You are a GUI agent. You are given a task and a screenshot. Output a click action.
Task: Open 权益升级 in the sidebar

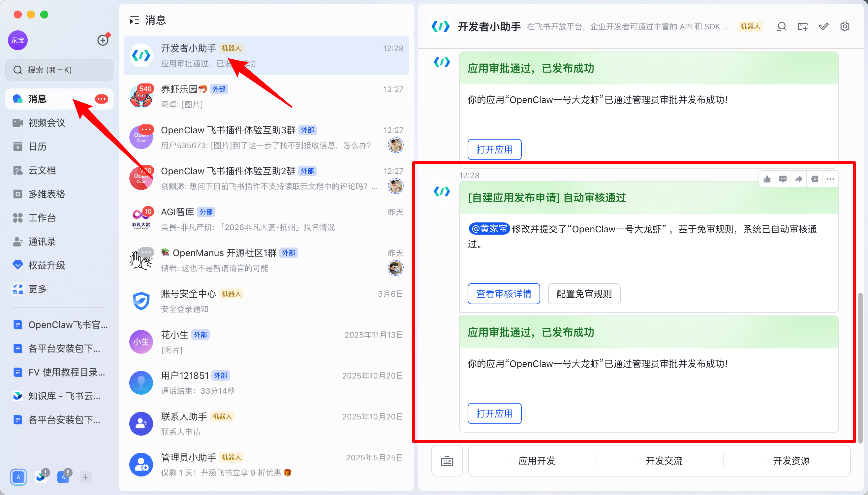[59, 265]
